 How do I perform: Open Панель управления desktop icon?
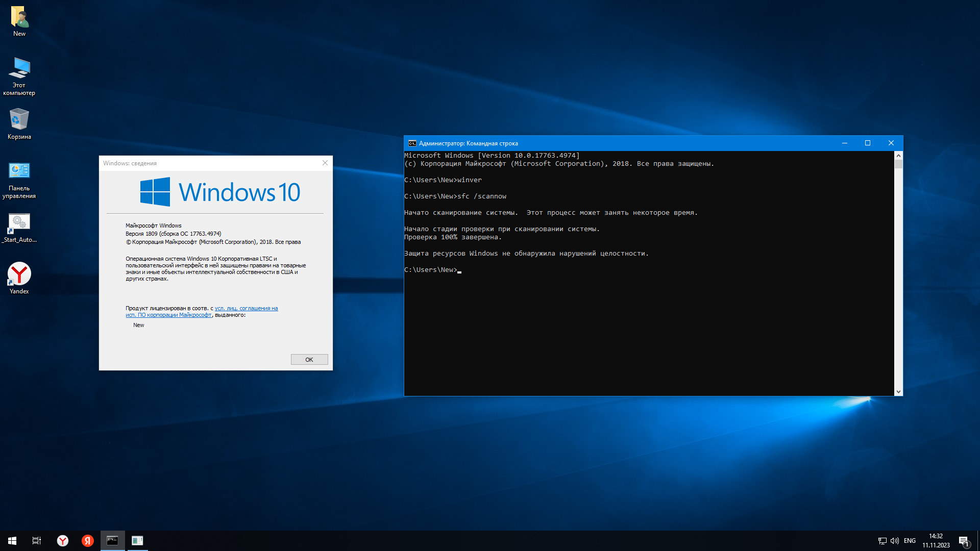tap(19, 171)
